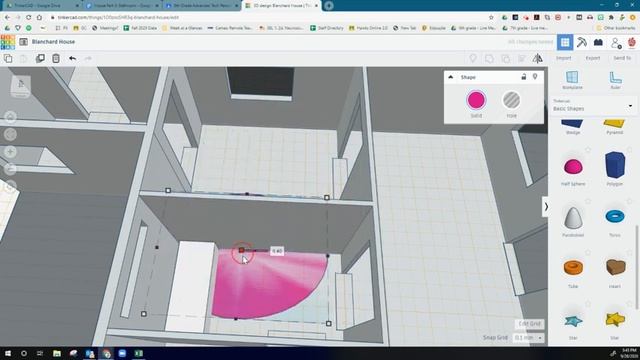
Task: Open the Edpuzzle bookmark
Action: coord(434,28)
